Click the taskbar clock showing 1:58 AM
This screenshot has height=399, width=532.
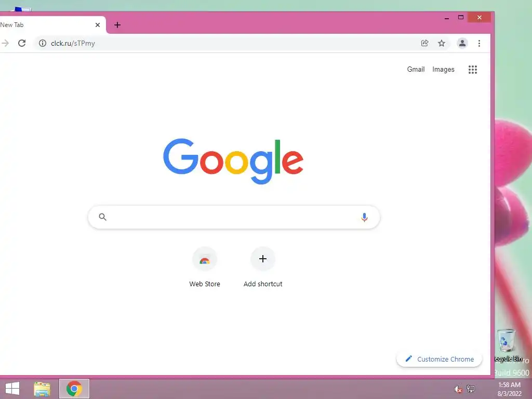tap(509, 389)
